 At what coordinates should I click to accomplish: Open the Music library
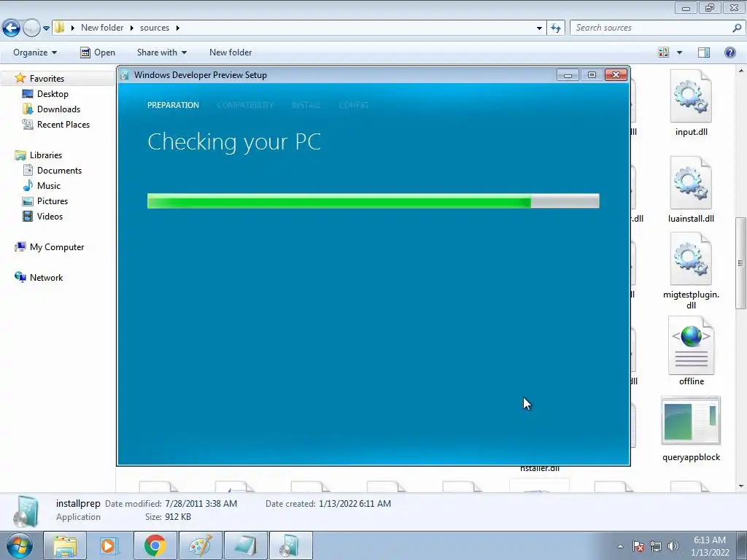coord(49,185)
